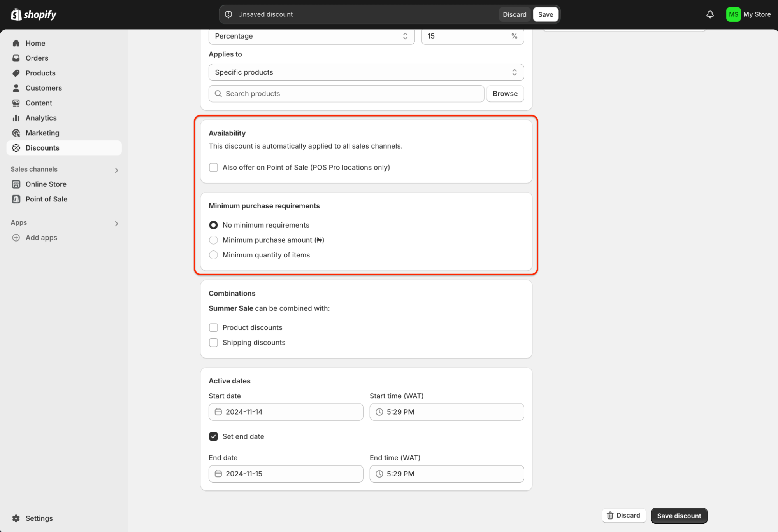Click the Browse button for products

pyautogui.click(x=505, y=93)
